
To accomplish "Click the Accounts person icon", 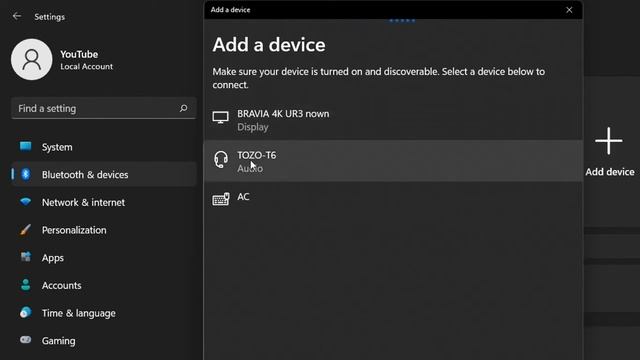I will tap(26, 284).
